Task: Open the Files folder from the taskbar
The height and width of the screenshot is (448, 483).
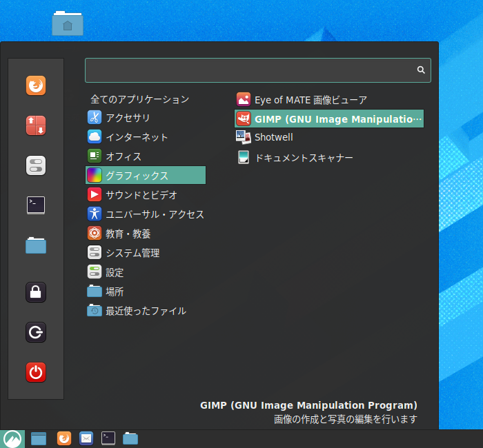Action: tap(130, 439)
